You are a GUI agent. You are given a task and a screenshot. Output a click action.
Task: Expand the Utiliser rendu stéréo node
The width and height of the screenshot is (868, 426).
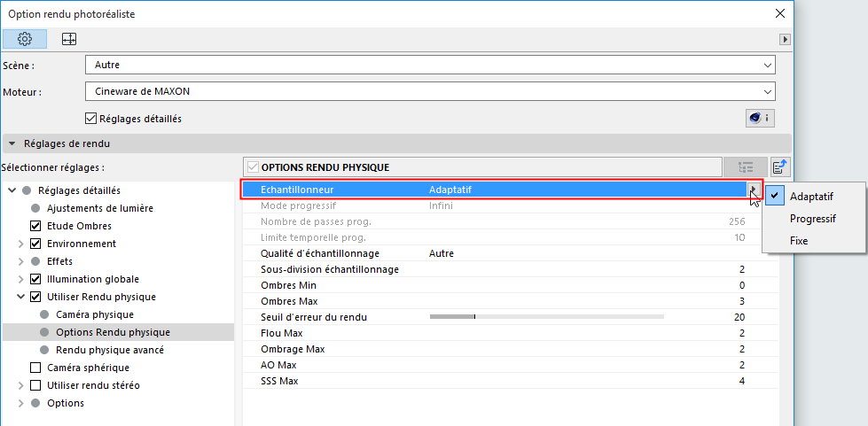point(21,385)
